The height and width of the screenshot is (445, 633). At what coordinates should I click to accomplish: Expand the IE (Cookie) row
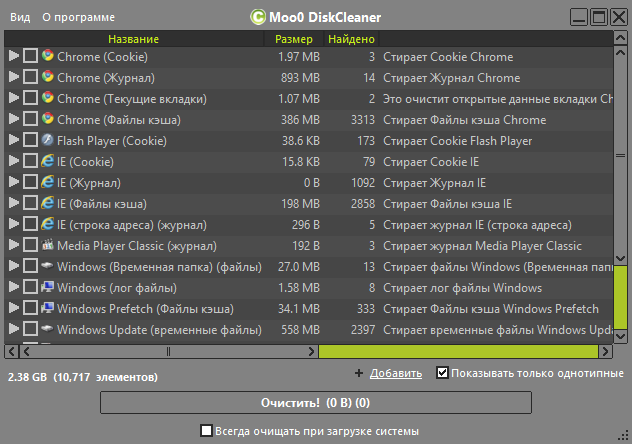(14, 161)
